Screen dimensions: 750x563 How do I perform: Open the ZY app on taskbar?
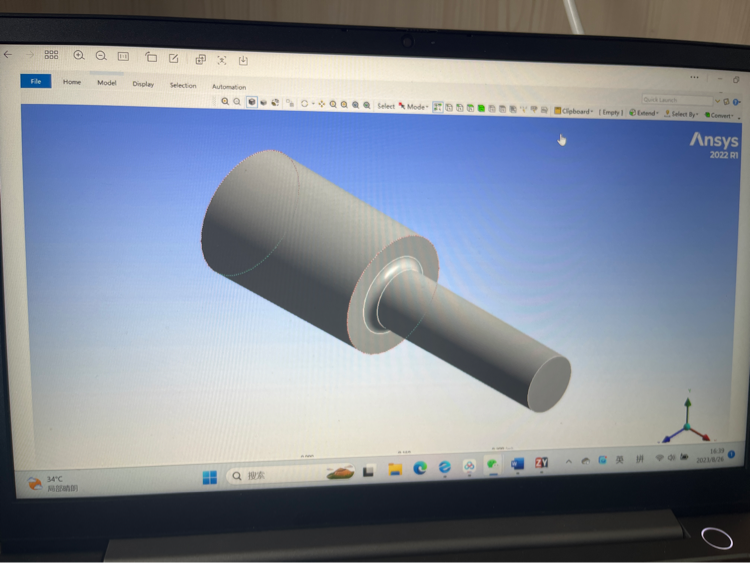[541, 463]
